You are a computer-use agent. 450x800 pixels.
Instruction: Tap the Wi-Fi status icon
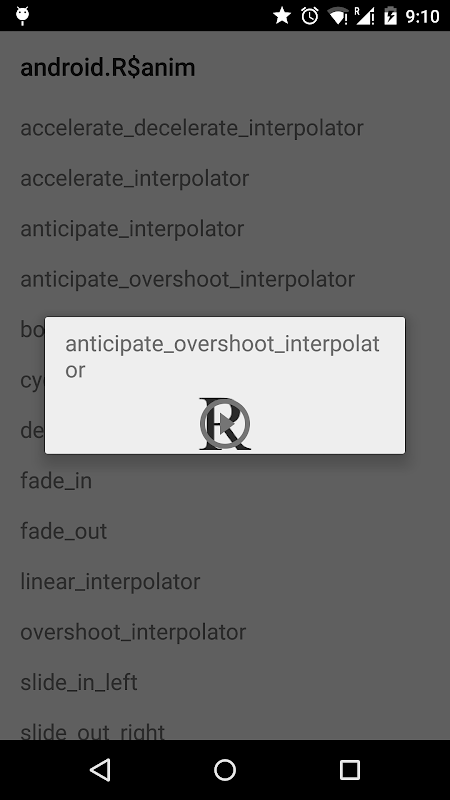[x=337, y=16]
